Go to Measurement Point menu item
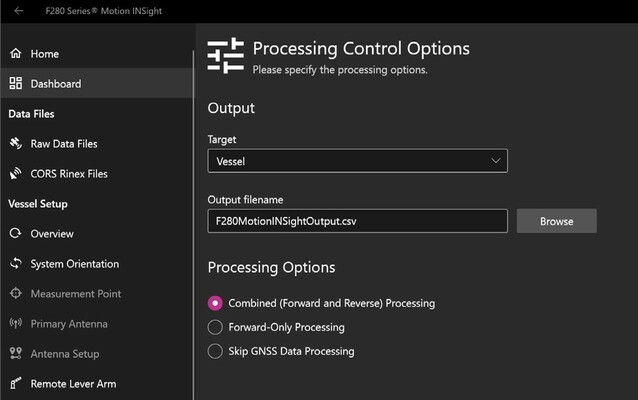638x400 pixels. (x=75, y=294)
